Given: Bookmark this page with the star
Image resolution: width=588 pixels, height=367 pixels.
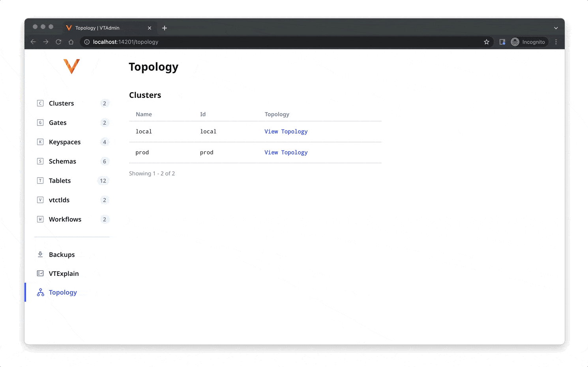Looking at the screenshot, I should click(x=486, y=42).
